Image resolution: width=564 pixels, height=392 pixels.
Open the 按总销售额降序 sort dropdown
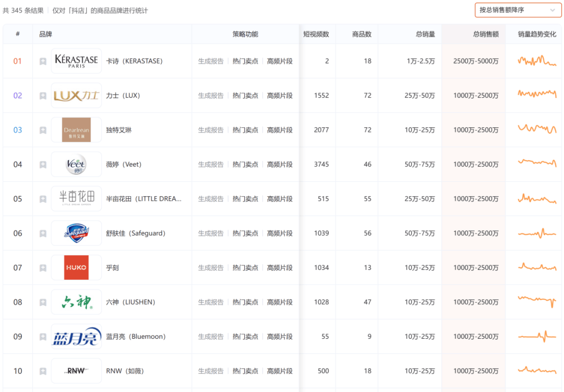tap(518, 10)
